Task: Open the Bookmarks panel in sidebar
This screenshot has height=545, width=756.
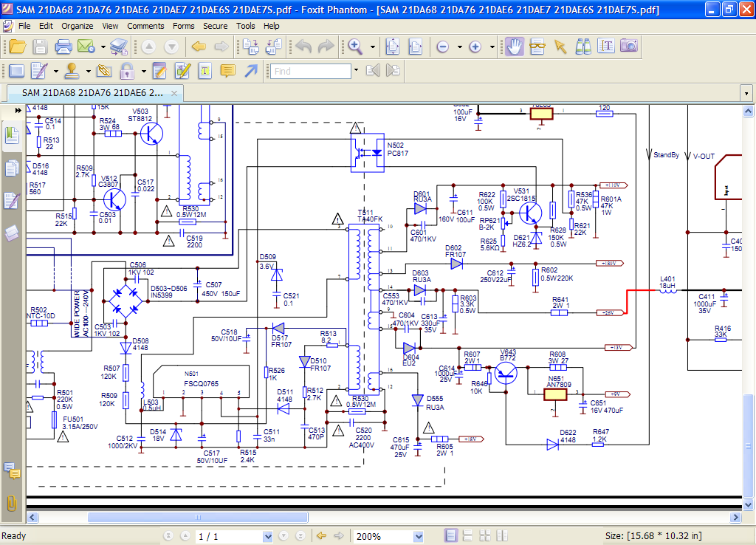Action: pyautogui.click(x=13, y=135)
